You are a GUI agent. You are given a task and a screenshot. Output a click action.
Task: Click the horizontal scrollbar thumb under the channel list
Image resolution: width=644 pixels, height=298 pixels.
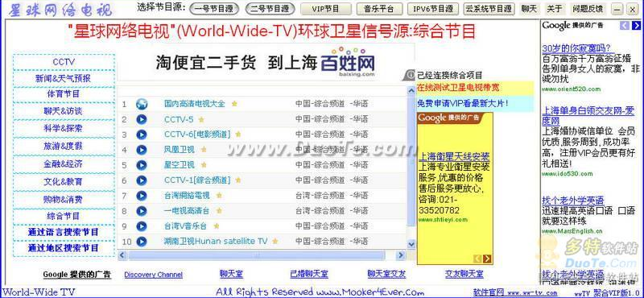point(257,255)
